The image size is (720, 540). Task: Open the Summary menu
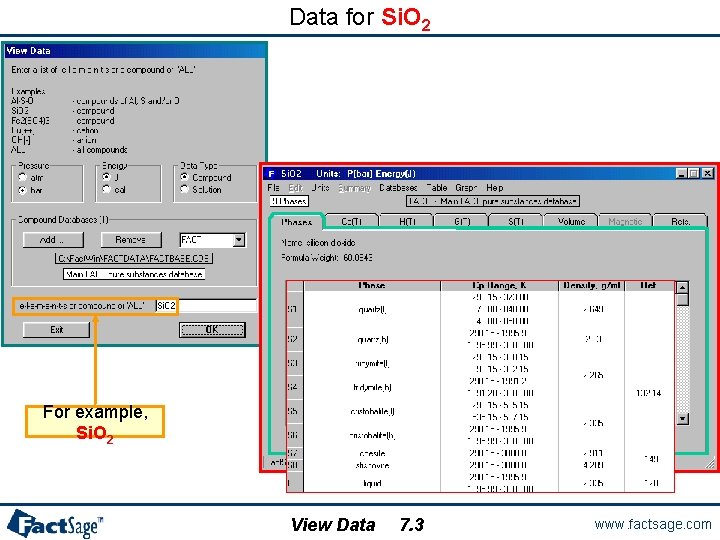click(x=354, y=188)
